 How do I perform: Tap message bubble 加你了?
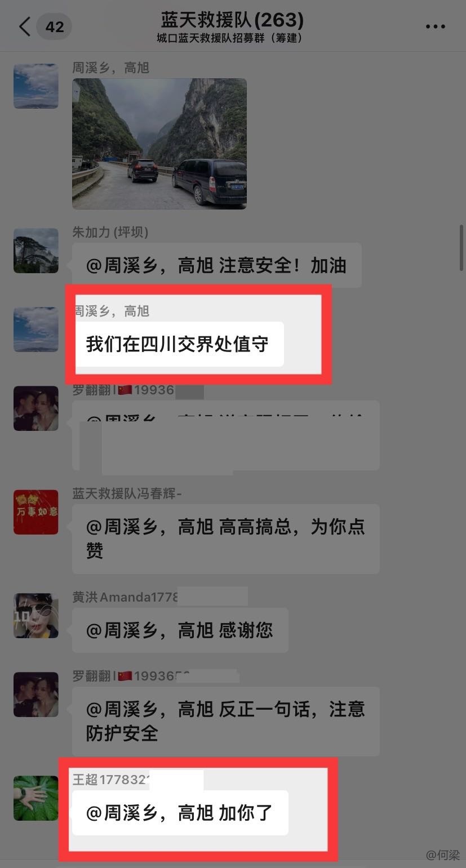[180, 813]
